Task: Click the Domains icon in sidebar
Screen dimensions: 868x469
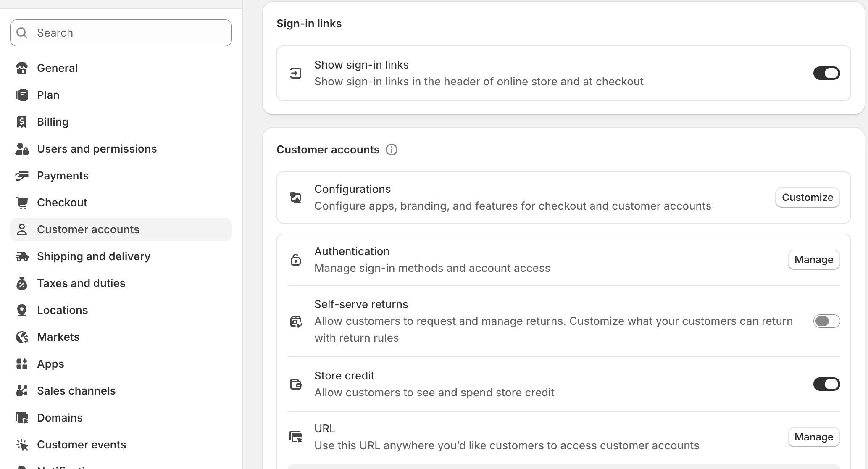Action: pyautogui.click(x=22, y=418)
